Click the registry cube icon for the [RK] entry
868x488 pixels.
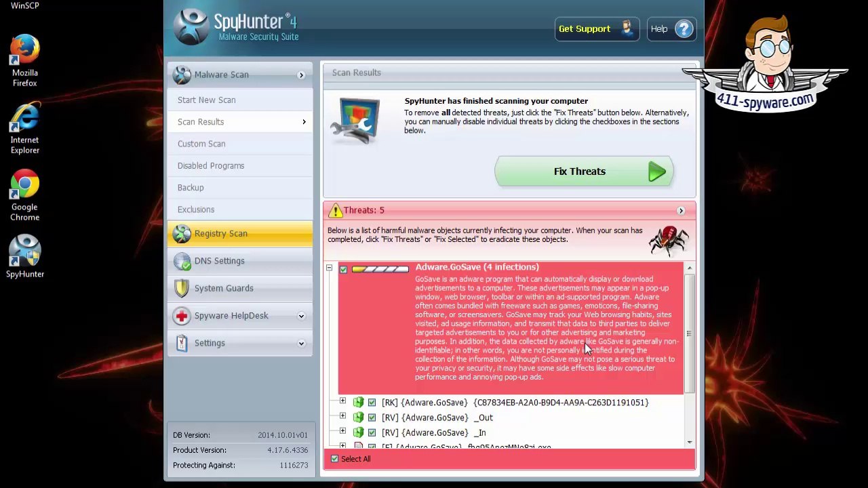[x=358, y=403]
